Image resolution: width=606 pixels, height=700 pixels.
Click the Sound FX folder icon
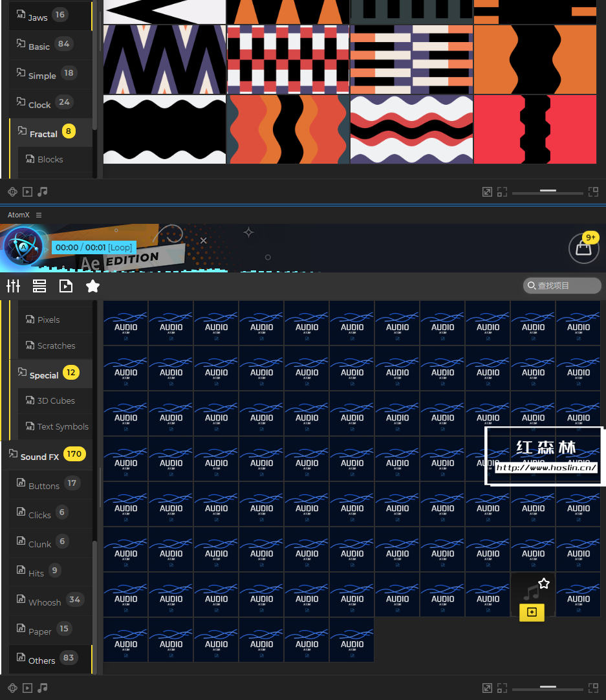[13, 453]
